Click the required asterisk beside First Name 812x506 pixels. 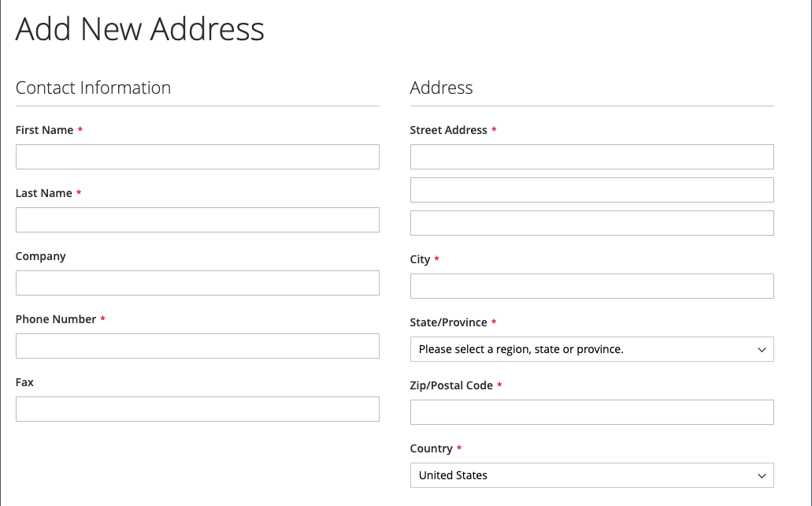point(80,129)
